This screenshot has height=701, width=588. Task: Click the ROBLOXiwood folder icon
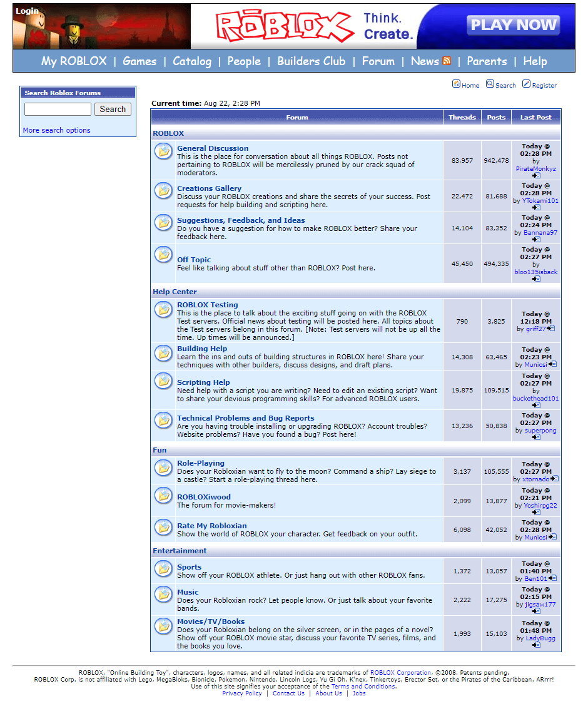click(x=163, y=495)
